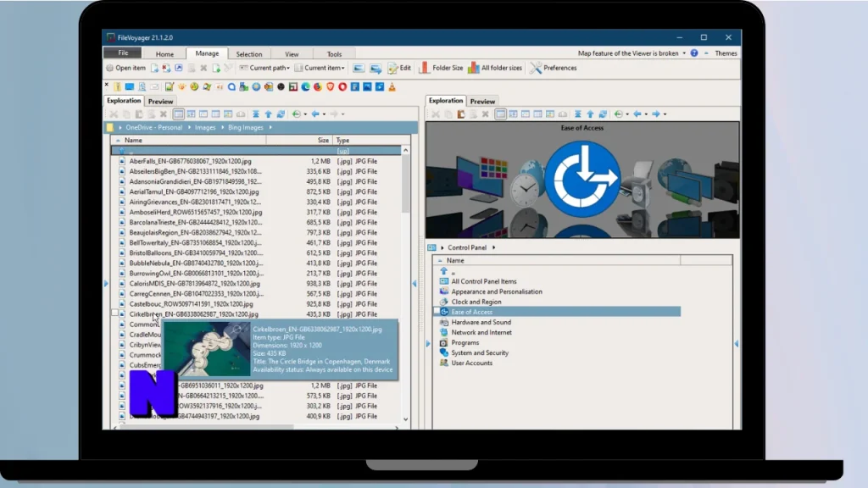Click left file list vertical scrollbar thumb
The height and width of the screenshot is (488, 868).
tap(406, 184)
